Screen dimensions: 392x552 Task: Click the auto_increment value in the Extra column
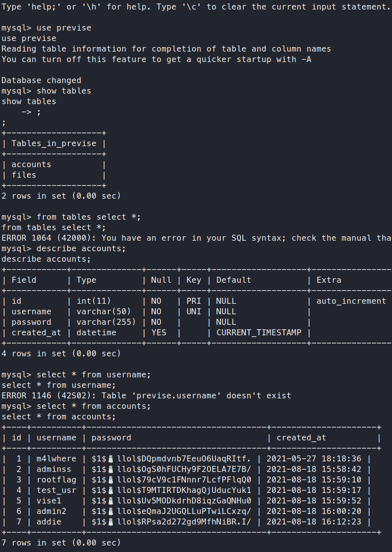[x=351, y=301]
